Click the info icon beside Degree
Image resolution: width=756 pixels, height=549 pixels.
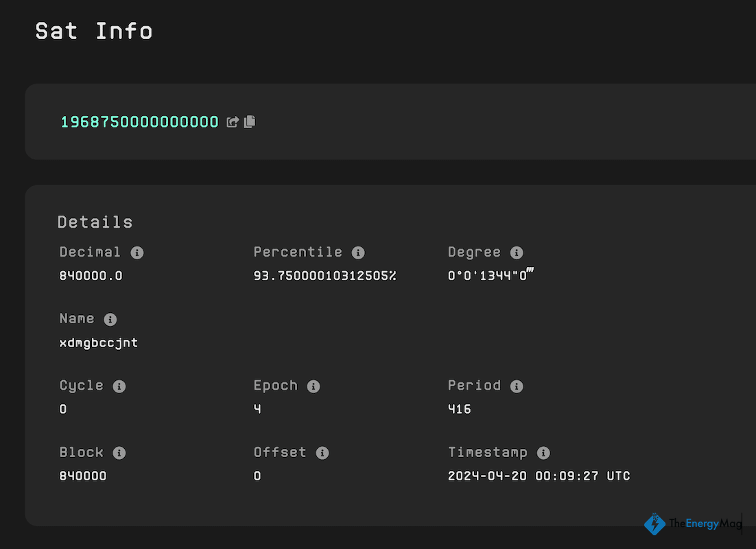517,253
